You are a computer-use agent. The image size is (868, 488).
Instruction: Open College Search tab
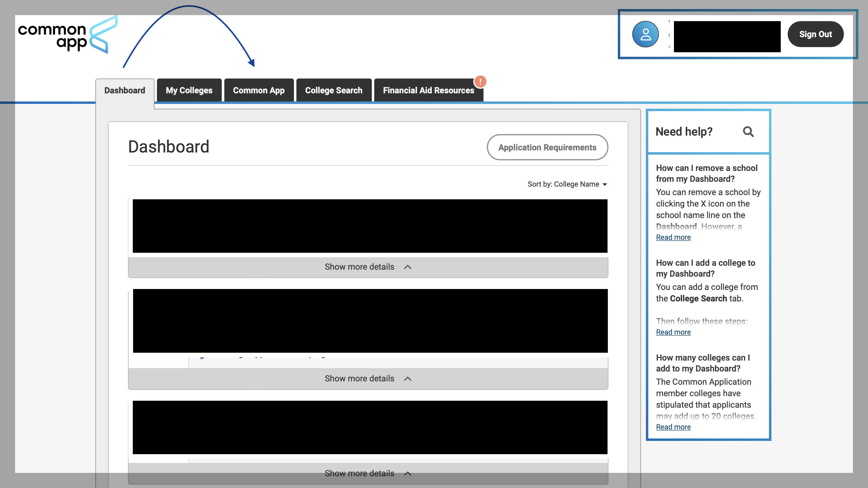(333, 90)
